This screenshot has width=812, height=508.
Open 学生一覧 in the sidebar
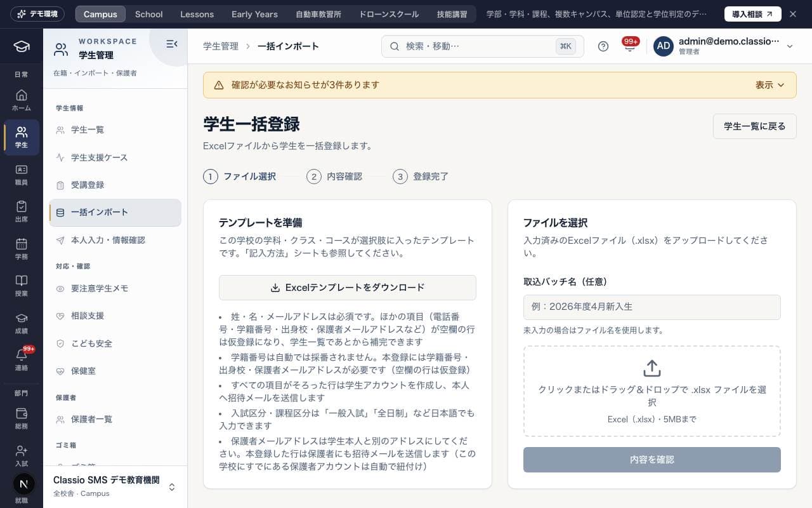click(115, 130)
